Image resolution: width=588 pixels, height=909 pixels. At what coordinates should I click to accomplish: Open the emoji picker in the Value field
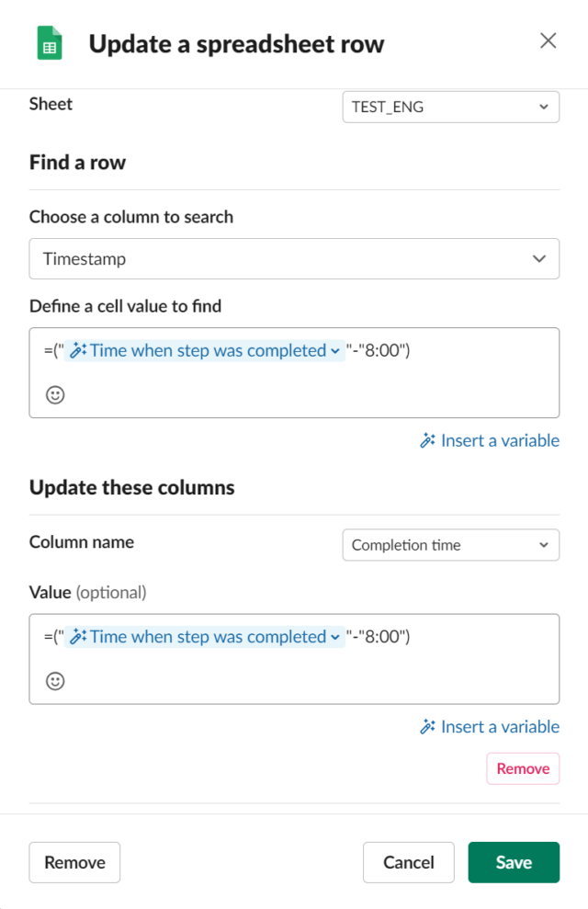click(55, 681)
